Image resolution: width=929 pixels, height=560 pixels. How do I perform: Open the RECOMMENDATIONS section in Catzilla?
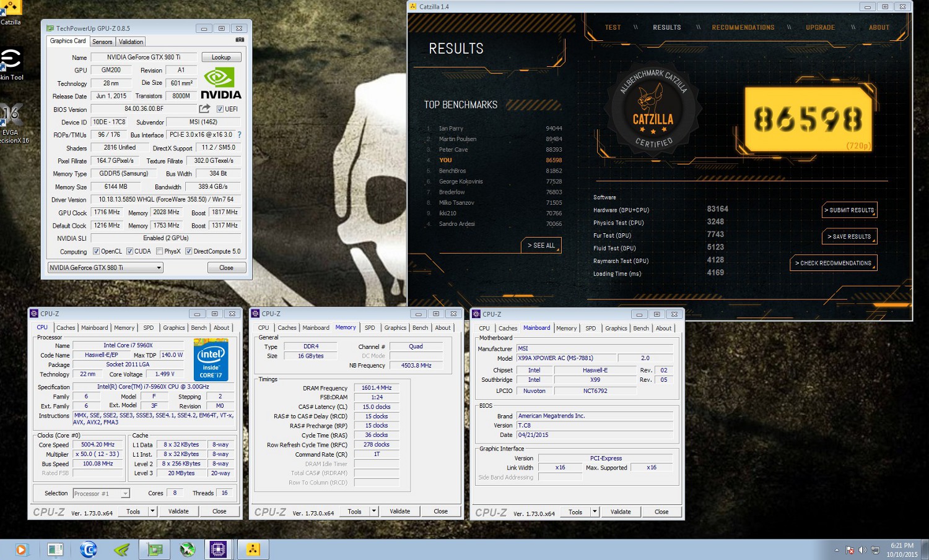point(743,27)
